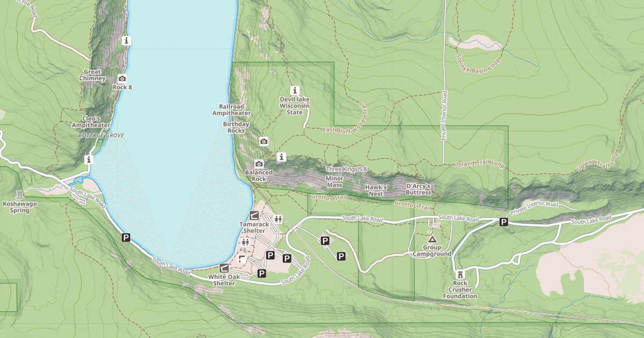
Task: Click the Great Chimney label
Action: [x=93, y=75]
